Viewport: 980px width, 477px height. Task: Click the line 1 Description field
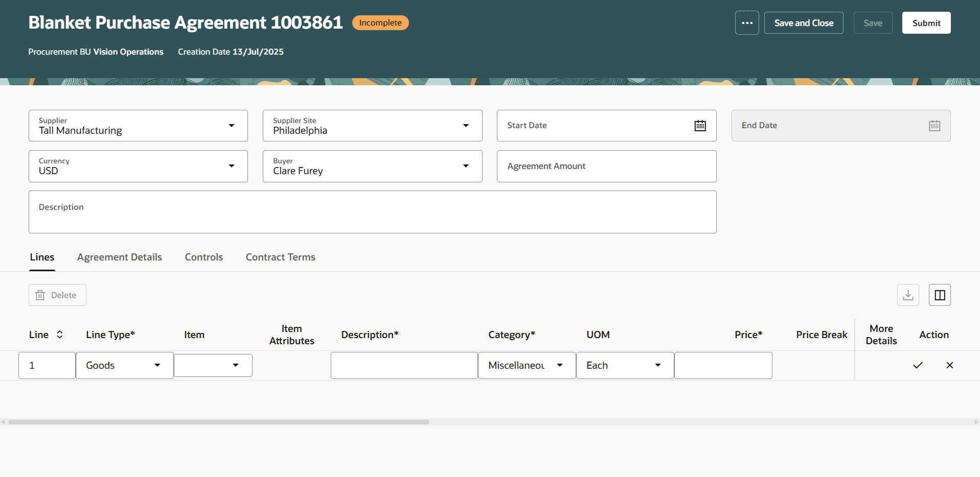click(404, 365)
